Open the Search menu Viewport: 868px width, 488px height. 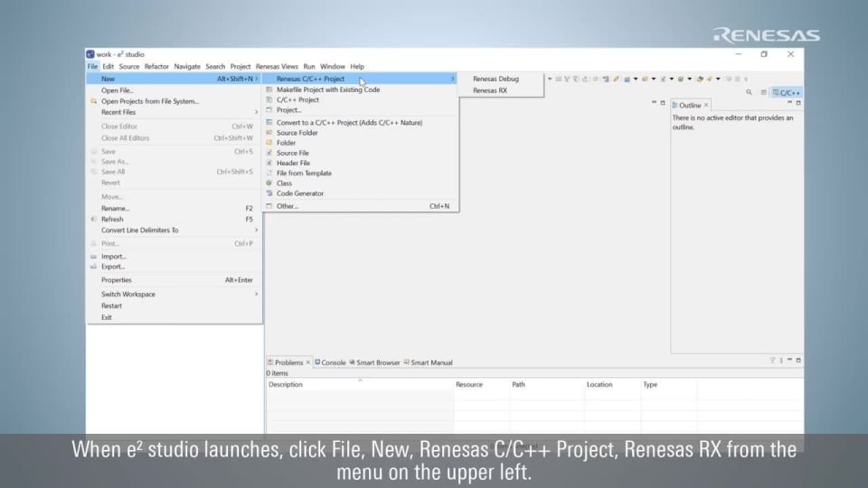click(x=215, y=66)
